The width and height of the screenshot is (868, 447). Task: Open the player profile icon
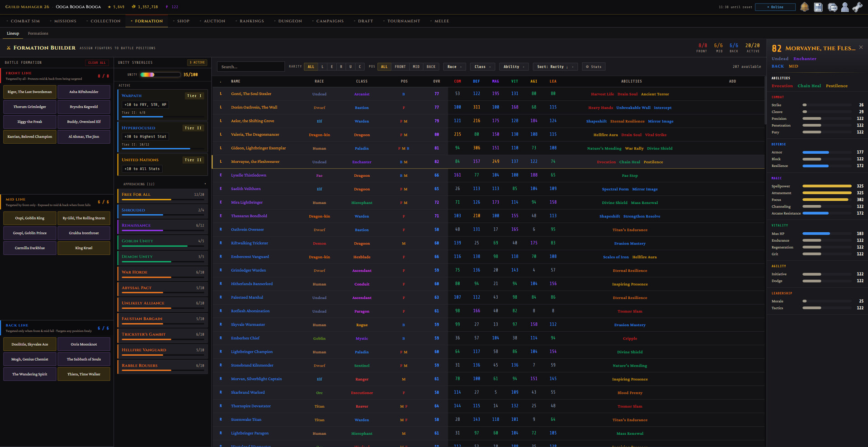844,7
